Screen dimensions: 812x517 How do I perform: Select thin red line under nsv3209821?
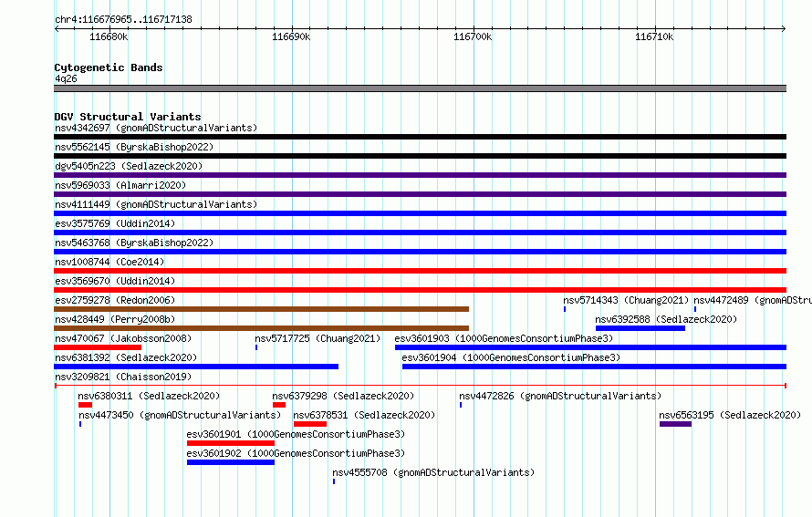[420, 386]
